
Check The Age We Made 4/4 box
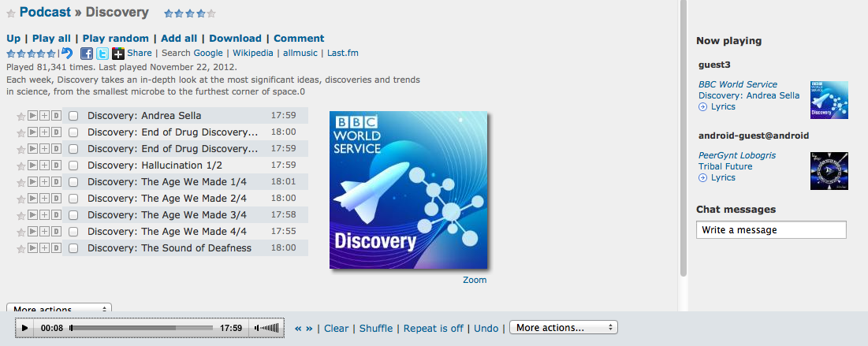coord(73,232)
